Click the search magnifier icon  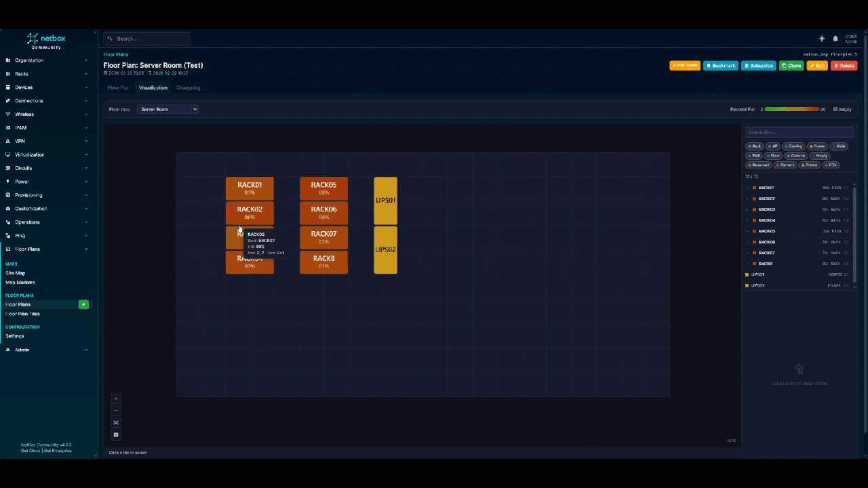(111, 39)
